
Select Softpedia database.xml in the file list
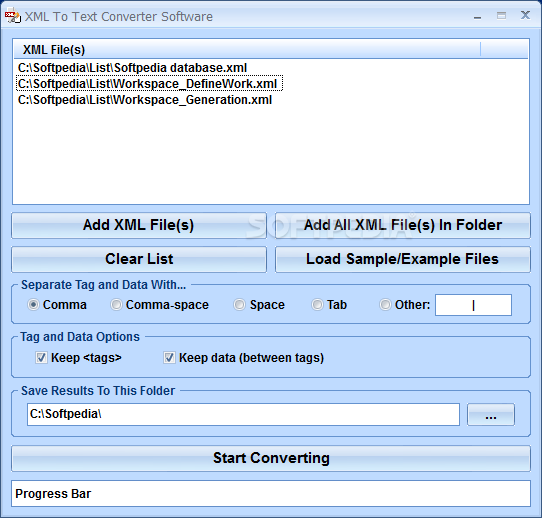tap(132, 68)
